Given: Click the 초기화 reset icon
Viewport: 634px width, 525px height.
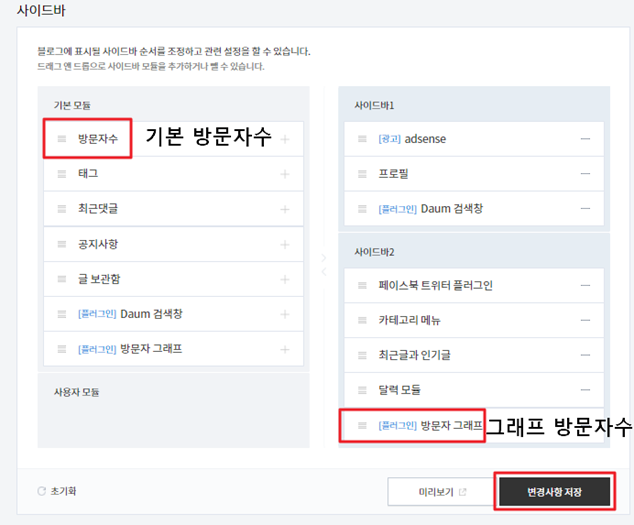Looking at the screenshot, I should 42,491.
